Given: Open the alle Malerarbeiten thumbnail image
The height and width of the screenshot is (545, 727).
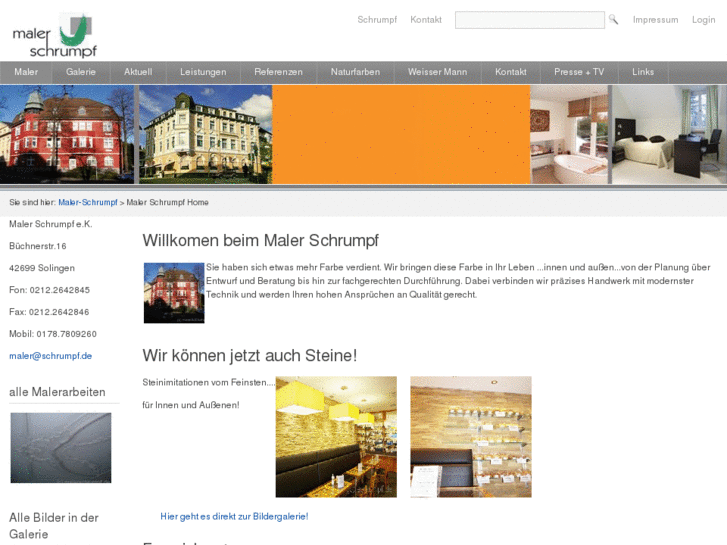Looking at the screenshot, I should 61,448.
